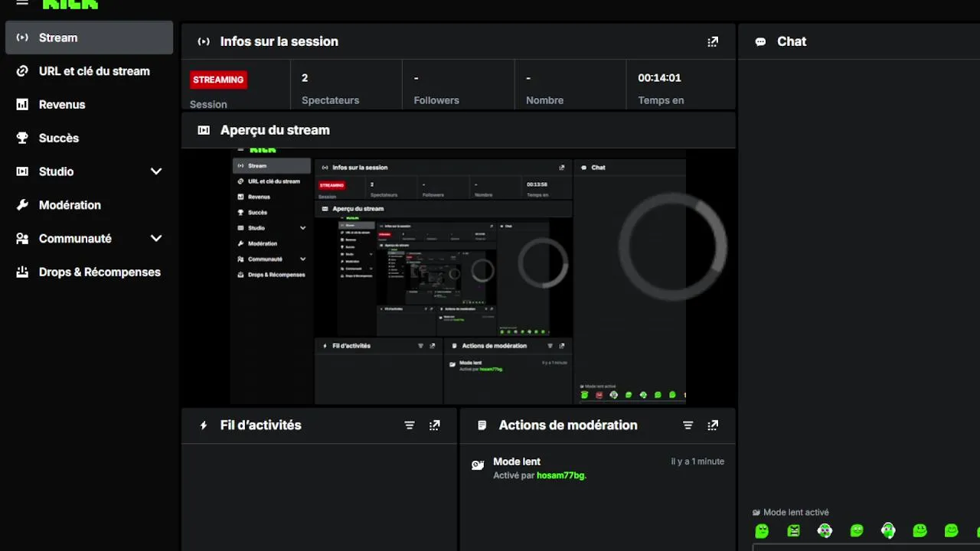
Task: Expand the Studio submenu chevron
Action: [156, 171]
